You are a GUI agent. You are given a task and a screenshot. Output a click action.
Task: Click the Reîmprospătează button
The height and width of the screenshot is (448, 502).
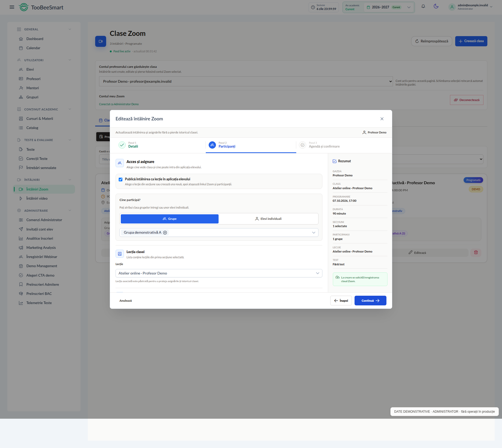click(432, 41)
